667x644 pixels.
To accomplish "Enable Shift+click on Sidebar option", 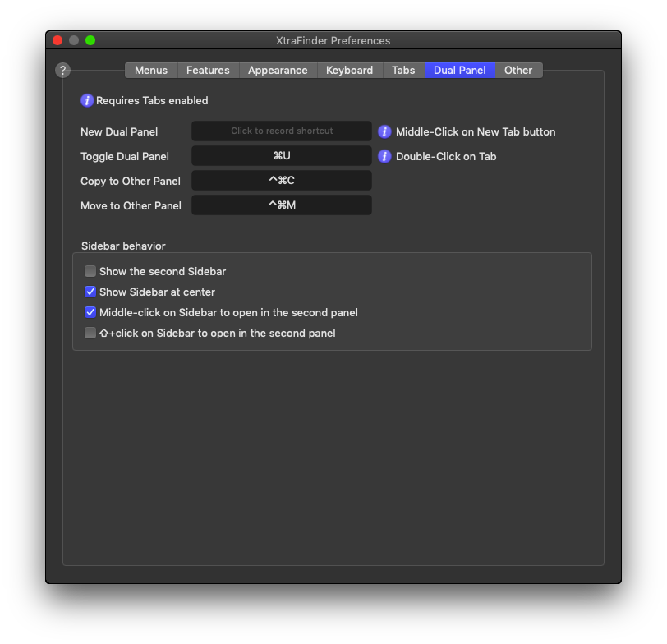I will point(90,333).
